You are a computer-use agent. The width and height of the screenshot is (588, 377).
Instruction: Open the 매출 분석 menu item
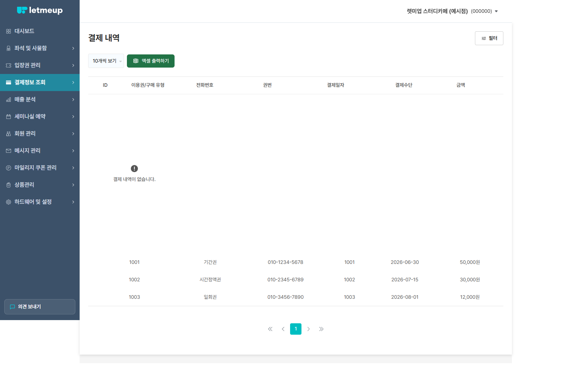pos(40,100)
